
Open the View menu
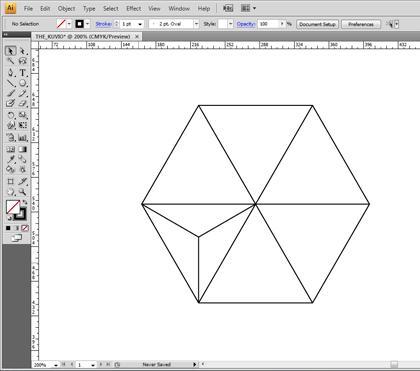click(154, 8)
